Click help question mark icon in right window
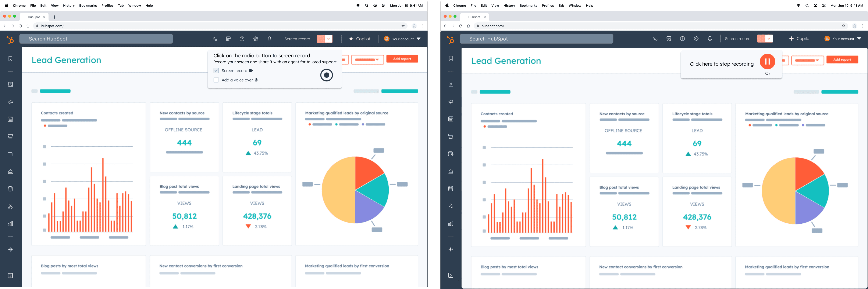This screenshot has width=868, height=289. pyautogui.click(x=682, y=39)
